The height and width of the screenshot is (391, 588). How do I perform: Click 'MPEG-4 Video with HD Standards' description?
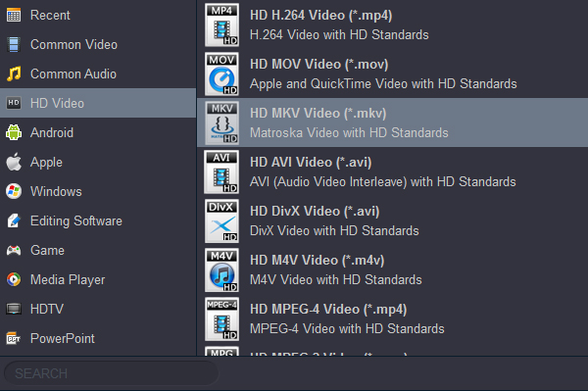coord(347,328)
